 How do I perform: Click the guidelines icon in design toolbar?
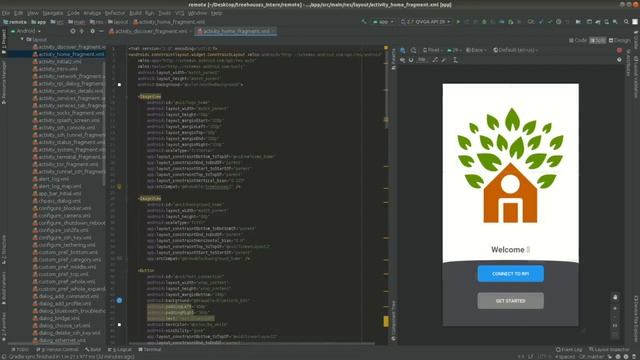point(455,60)
